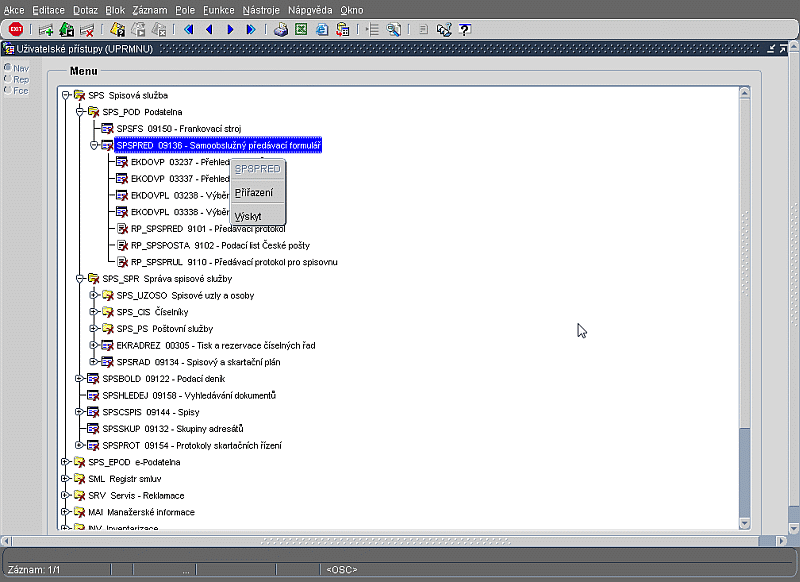Screen dimensions: 800x582
Task: Click the Internet Explorer page icon
Action: tap(322, 30)
